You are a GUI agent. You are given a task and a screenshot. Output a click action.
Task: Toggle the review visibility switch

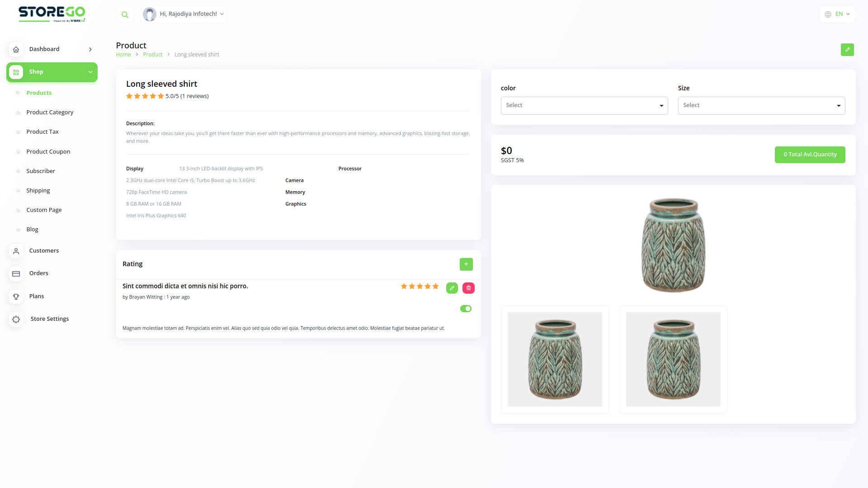click(466, 309)
